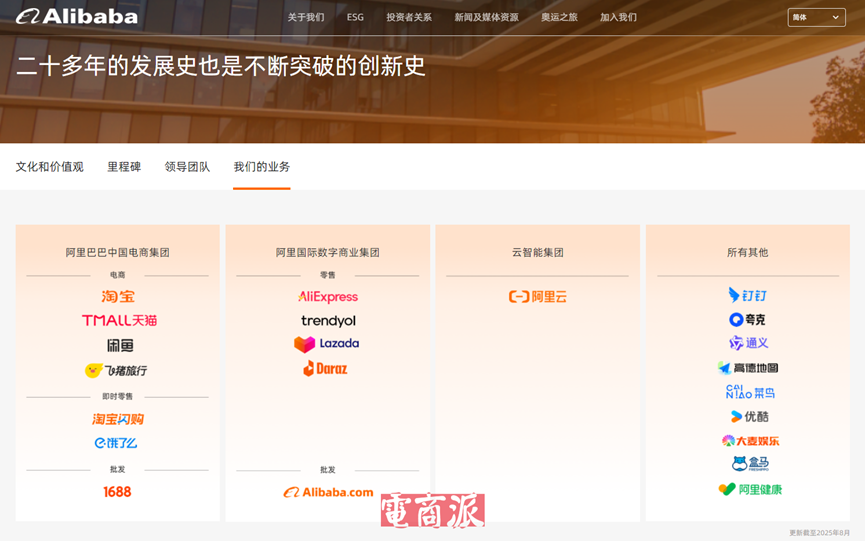Open the ESG nav menu
The image size is (865, 541).
tap(355, 17)
